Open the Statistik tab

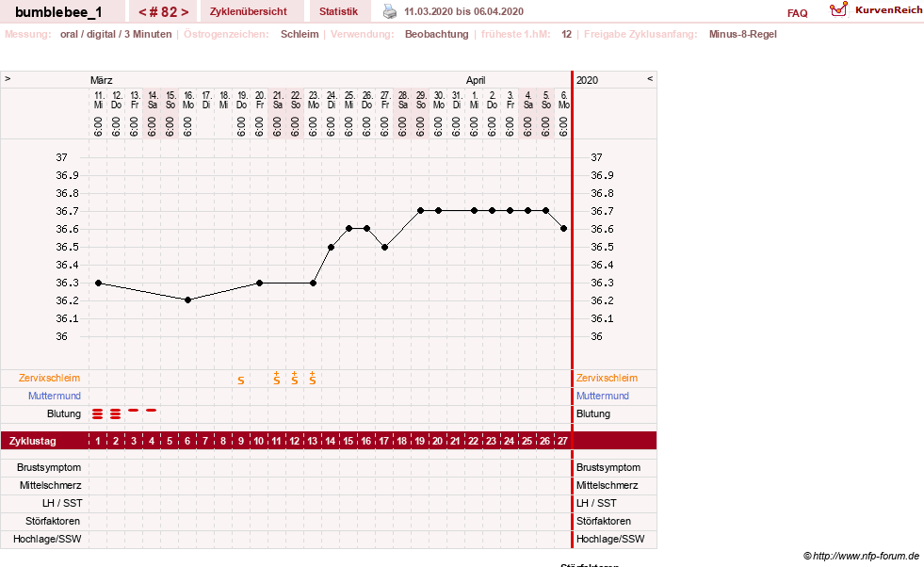pos(338,11)
